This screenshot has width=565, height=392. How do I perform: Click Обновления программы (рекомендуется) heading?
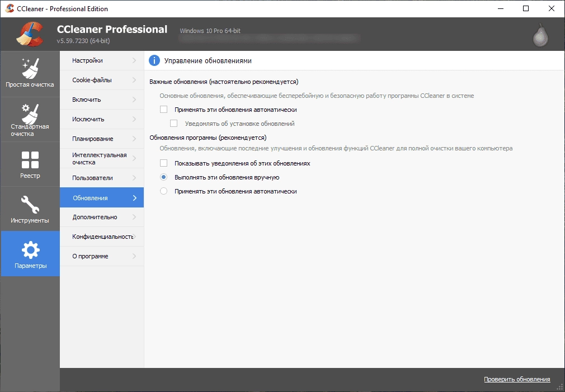pos(208,138)
